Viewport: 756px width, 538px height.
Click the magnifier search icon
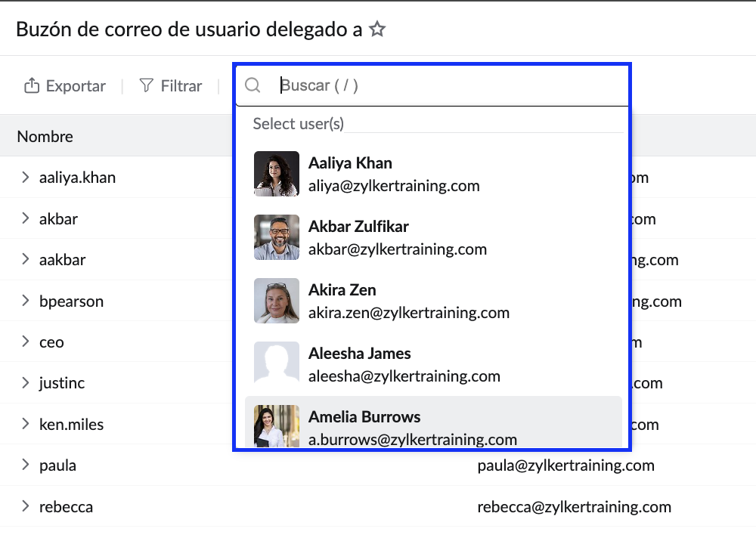253,85
